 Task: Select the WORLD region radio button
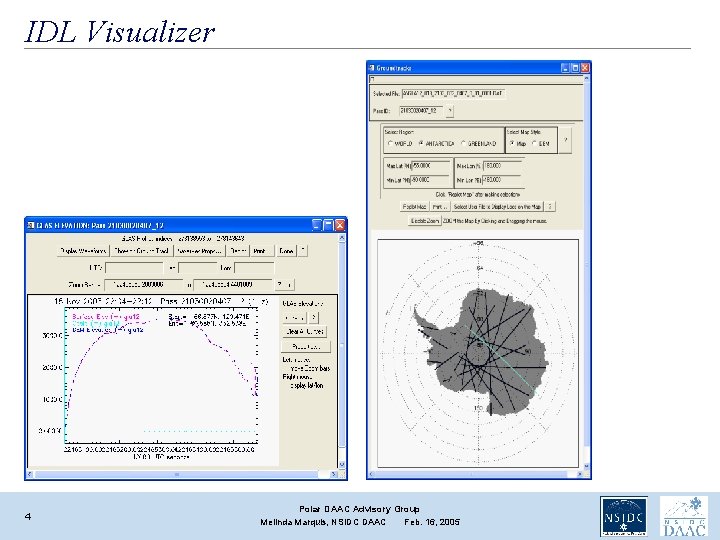click(390, 144)
